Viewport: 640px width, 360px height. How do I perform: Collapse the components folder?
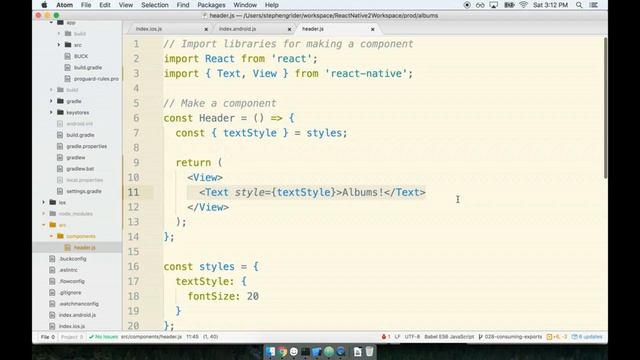51,236
